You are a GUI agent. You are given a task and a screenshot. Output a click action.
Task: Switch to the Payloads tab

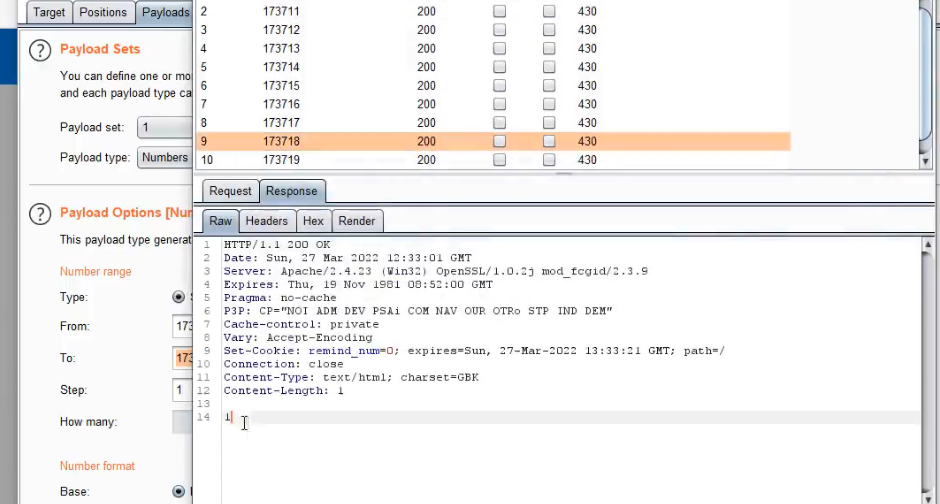(x=165, y=12)
